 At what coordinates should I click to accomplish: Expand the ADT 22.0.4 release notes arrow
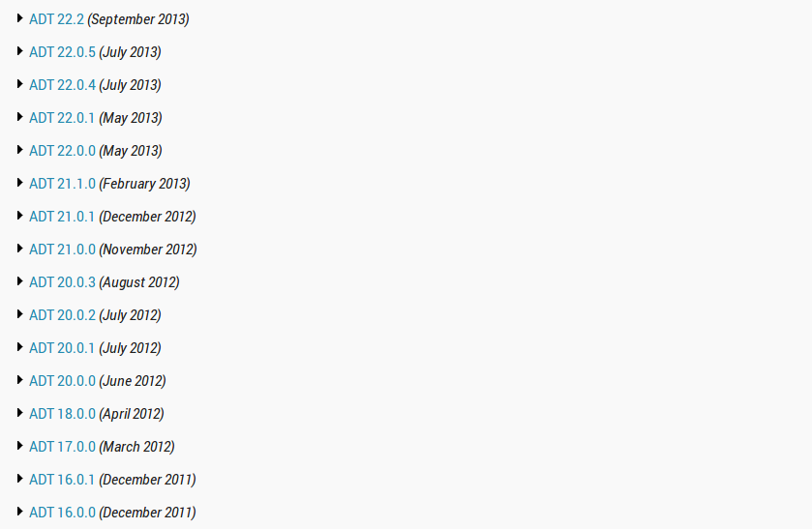pos(19,84)
